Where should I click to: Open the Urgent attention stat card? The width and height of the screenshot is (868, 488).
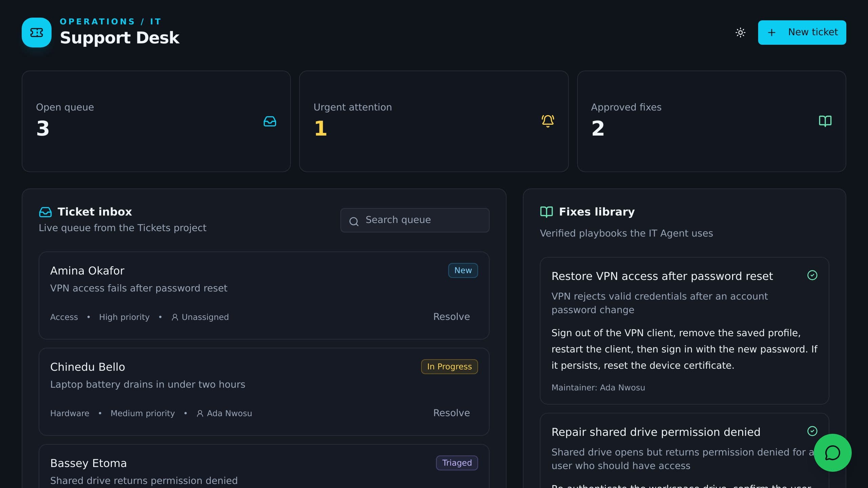tap(434, 121)
